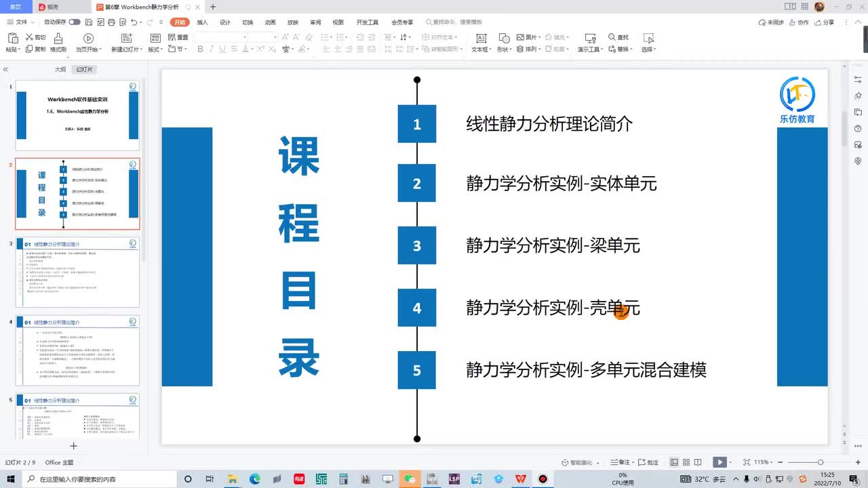Click the Picture (图片) insert icon
Viewport: 868px width, 488px height.
[520, 37]
